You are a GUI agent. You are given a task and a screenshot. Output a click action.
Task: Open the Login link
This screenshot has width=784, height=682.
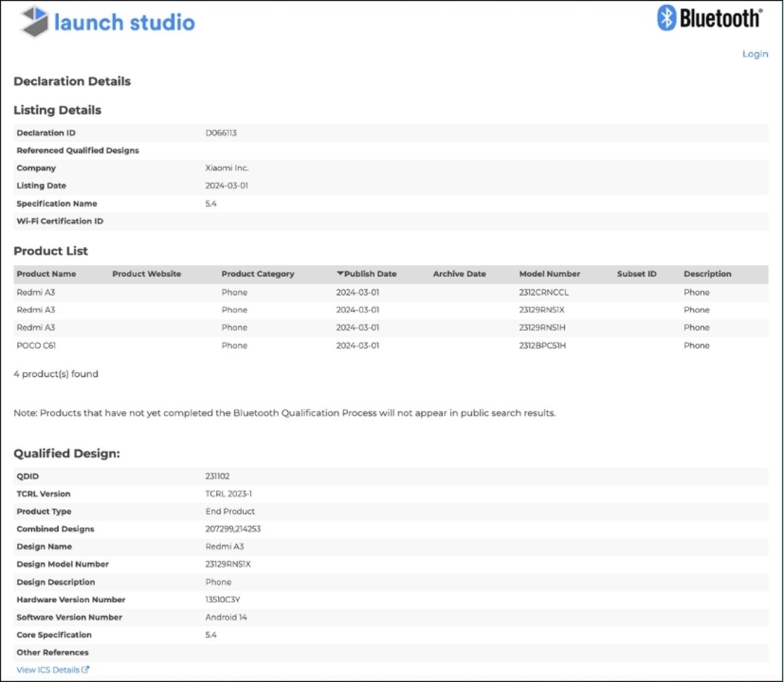755,54
